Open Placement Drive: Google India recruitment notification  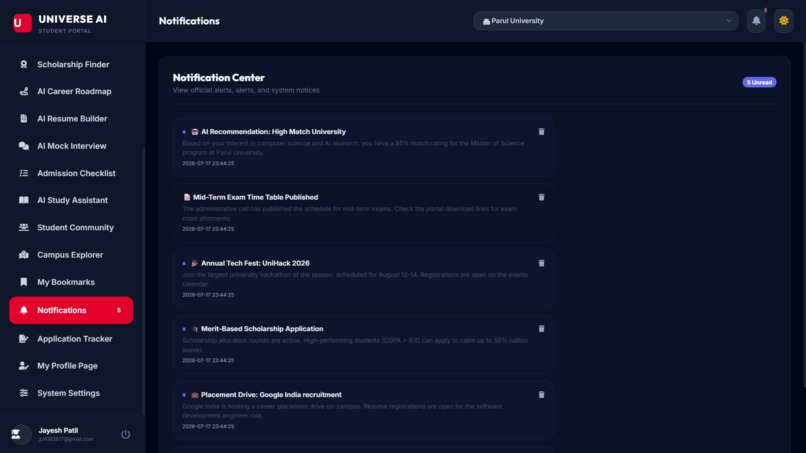[363, 410]
